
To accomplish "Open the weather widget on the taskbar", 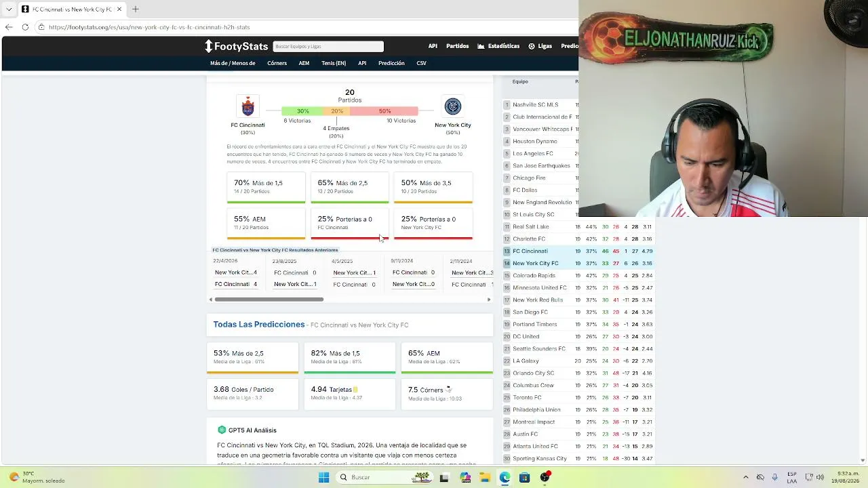I will 38,477.
